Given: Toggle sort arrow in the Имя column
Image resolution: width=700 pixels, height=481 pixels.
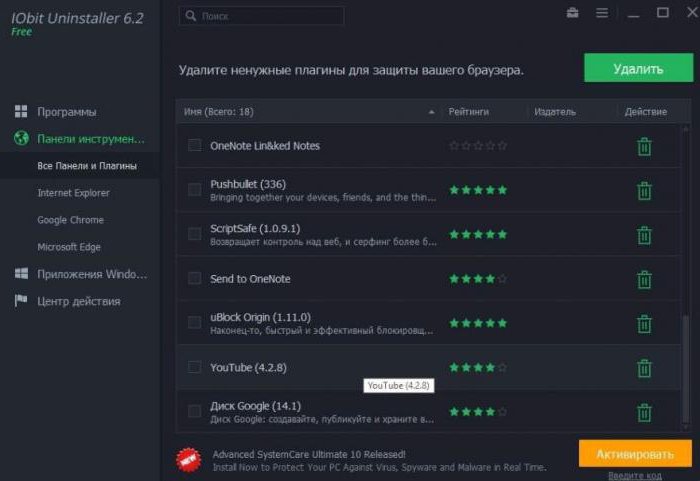Looking at the screenshot, I should 431,112.
